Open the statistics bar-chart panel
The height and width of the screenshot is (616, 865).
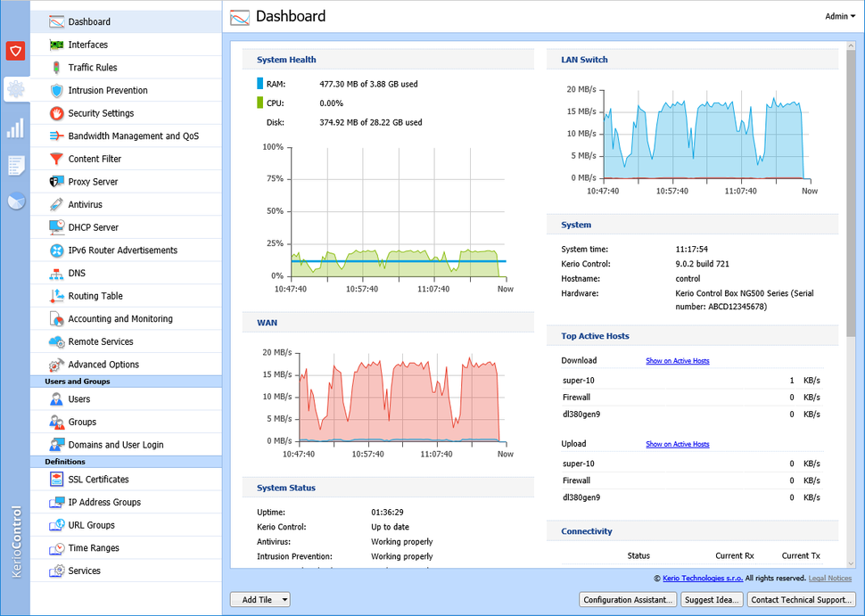point(15,127)
